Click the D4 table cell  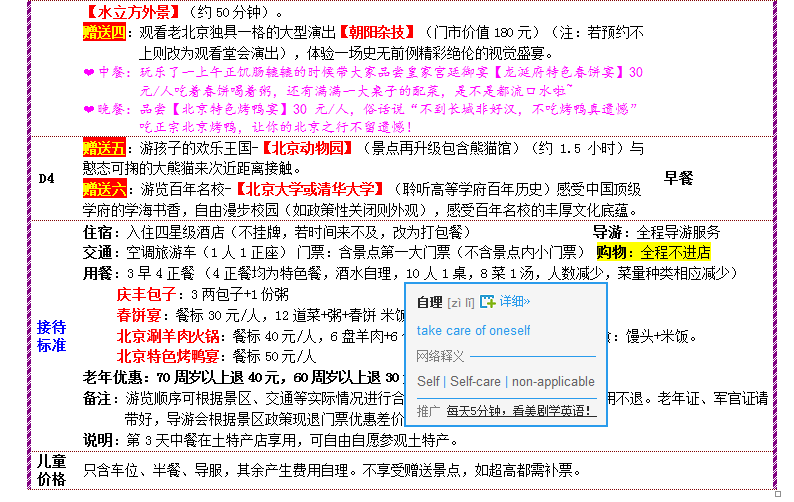click(47, 178)
